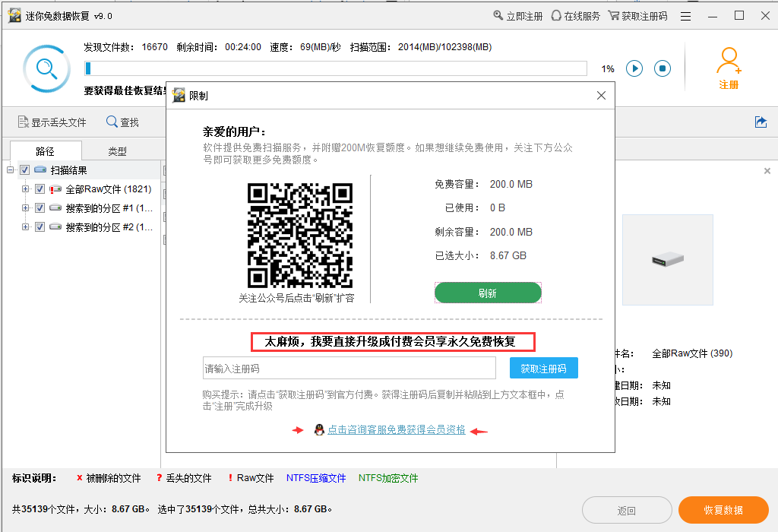Stop the scan with the stop button
The width and height of the screenshot is (778, 532).
point(663,68)
